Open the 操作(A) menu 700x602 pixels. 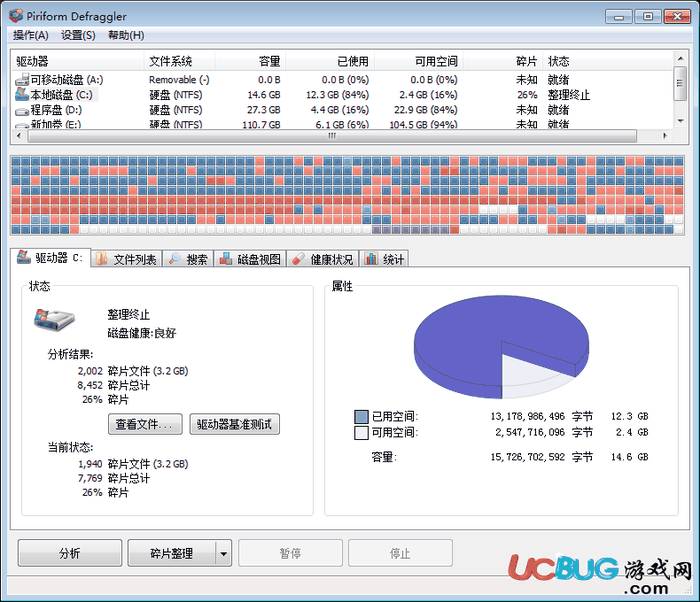click(31, 35)
